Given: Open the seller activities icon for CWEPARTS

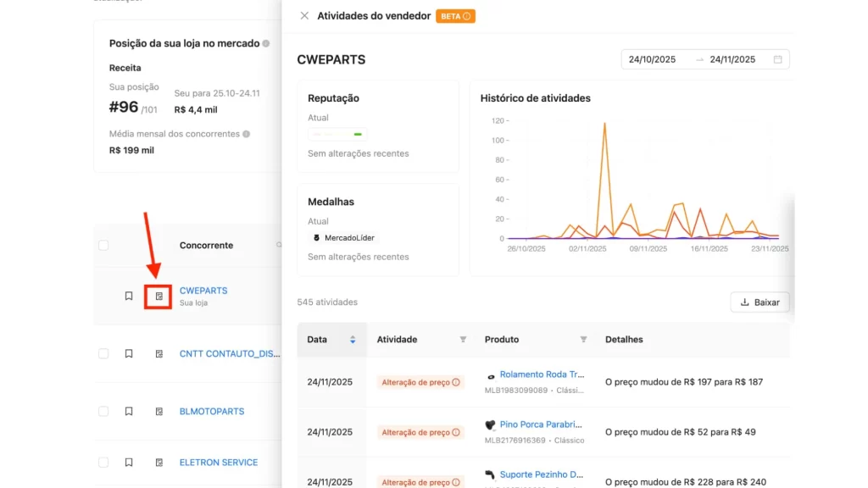Looking at the screenshot, I should (x=158, y=296).
